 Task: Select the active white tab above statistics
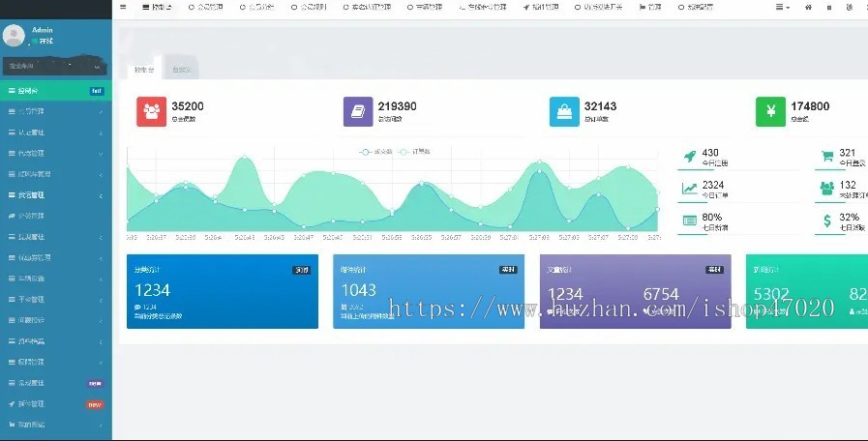144,70
